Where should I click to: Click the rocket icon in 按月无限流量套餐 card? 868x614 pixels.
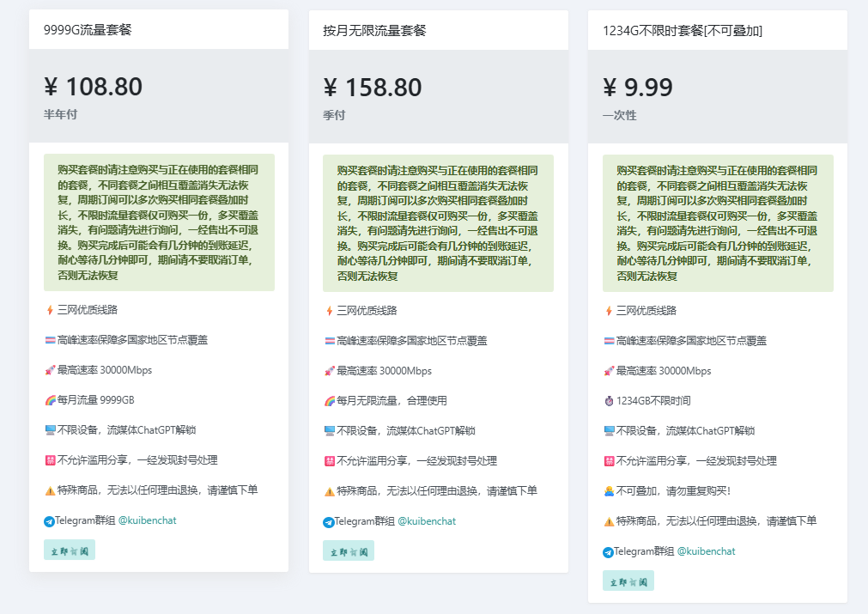click(329, 371)
